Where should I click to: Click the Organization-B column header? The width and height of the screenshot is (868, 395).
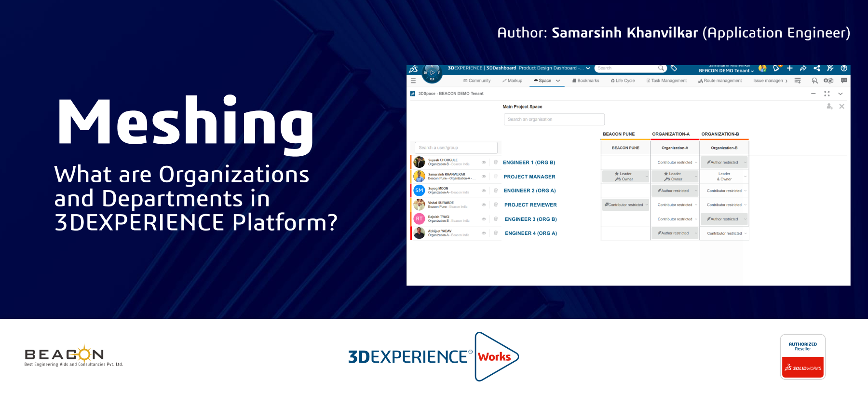tap(724, 148)
